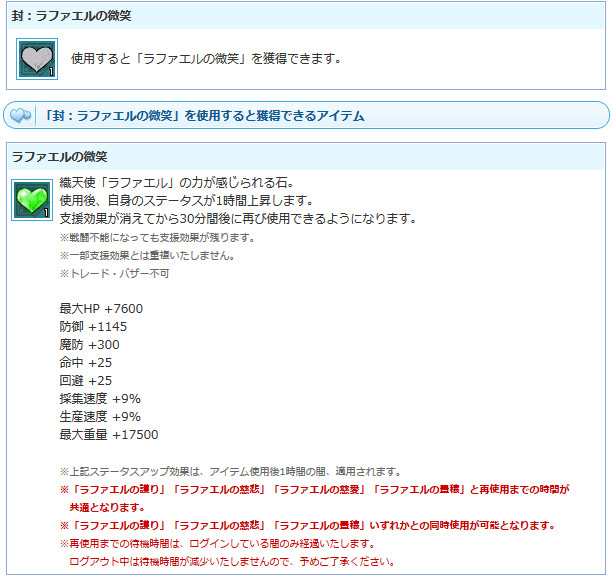Click the blue double-heart section header icon
Viewport: 612px width, 577px height.
click(x=20, y=116)
